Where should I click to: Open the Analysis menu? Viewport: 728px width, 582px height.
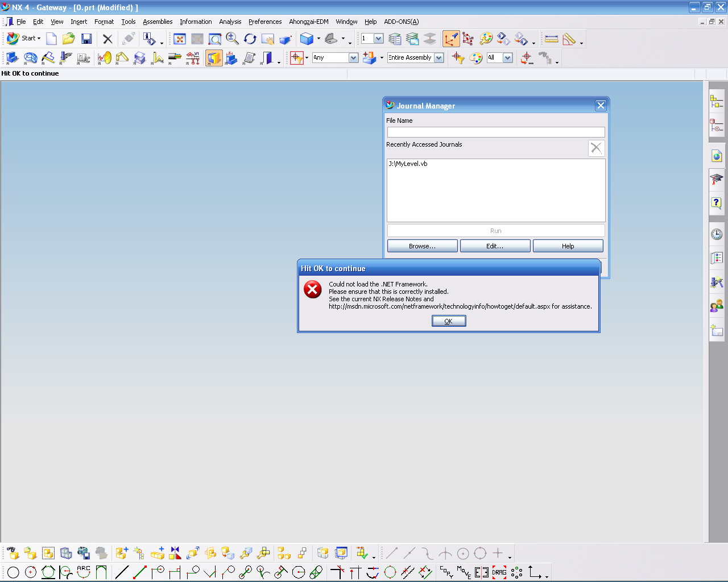[x=230, y=22]
